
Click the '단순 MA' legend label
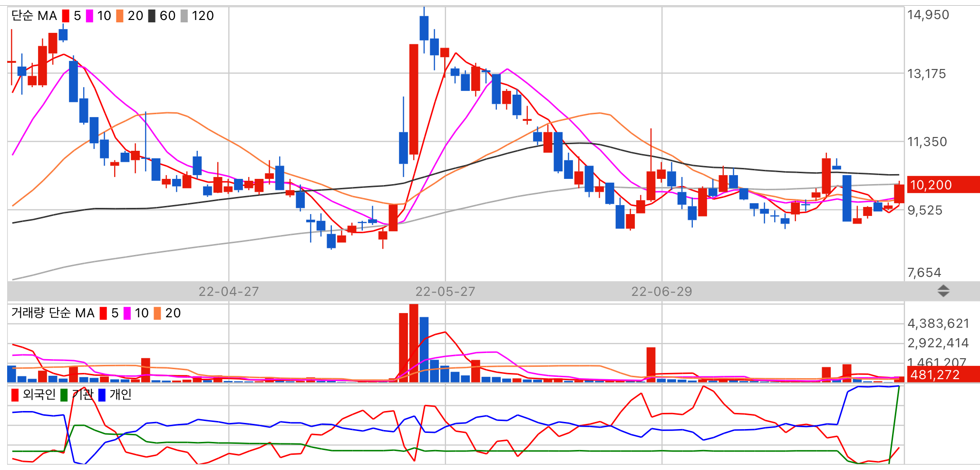point(34,16)
